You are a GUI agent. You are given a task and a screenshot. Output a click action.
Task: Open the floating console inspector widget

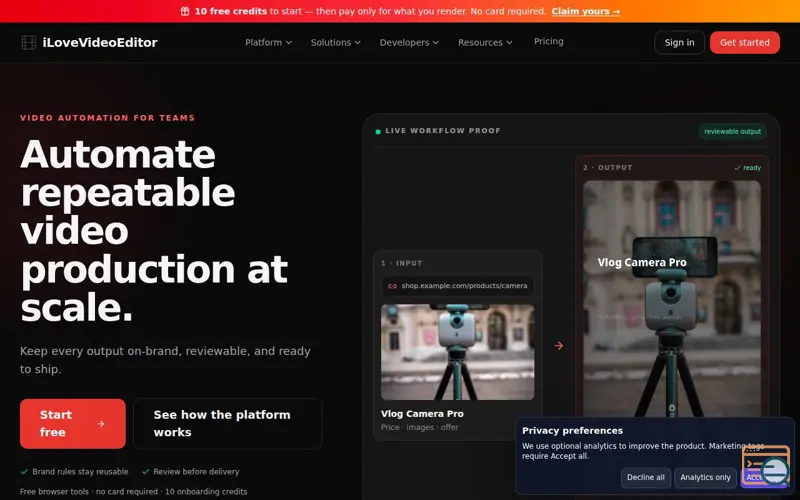pos(766,466)
